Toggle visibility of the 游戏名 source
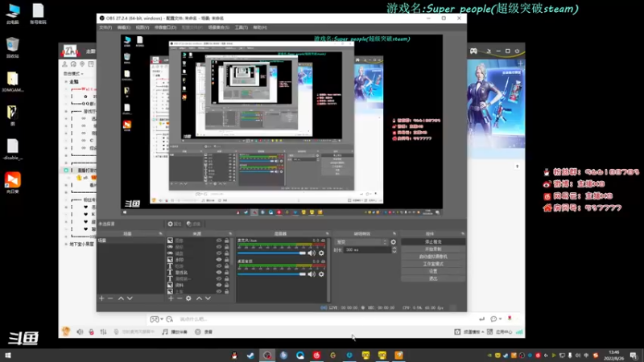644x362 pixels. (219, 272)
